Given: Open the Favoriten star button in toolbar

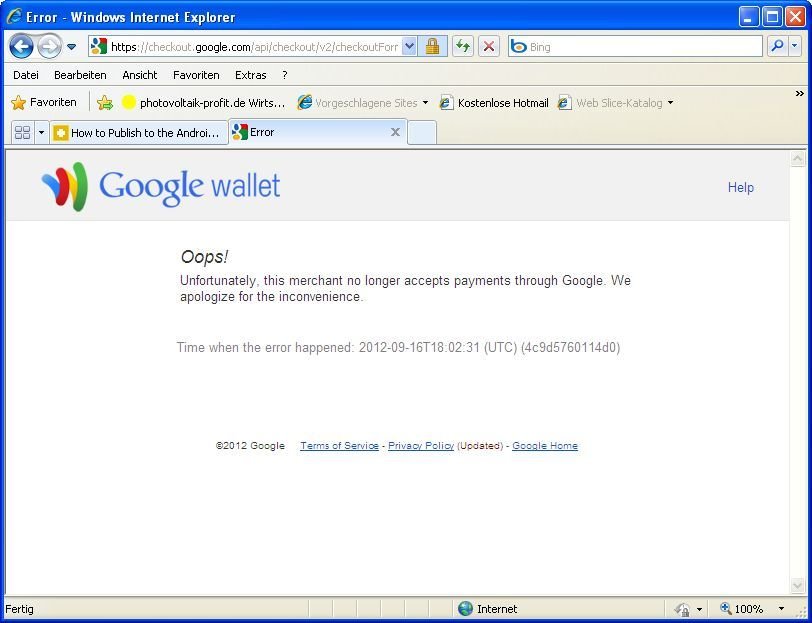Looking at the screenshot, I should 44,103.
